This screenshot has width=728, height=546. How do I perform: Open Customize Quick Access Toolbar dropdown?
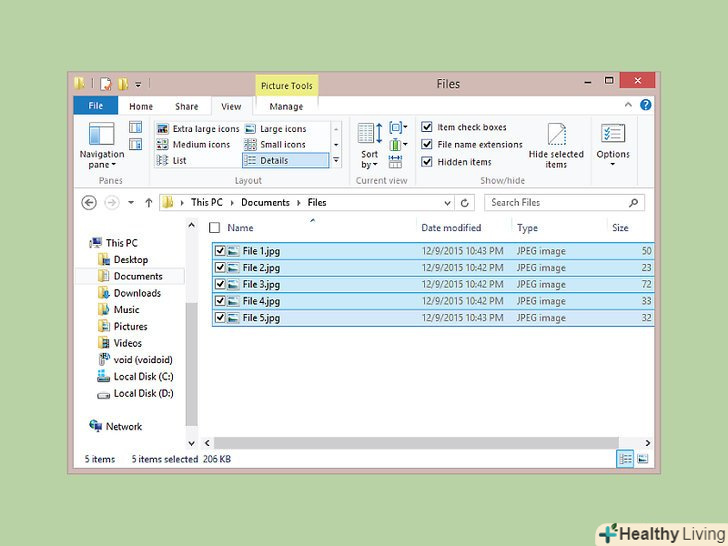[138, 84]
